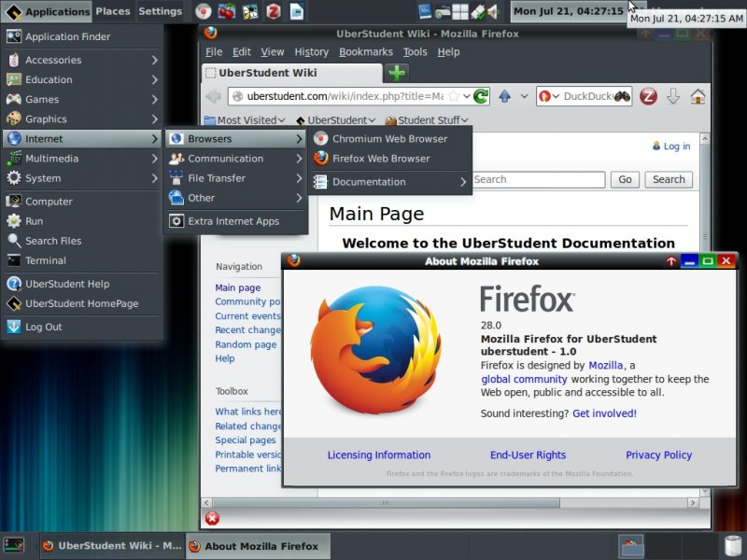The height and width of the screenshot is (560, 747).
Task: Expand the System category
Action: [82, 178]
